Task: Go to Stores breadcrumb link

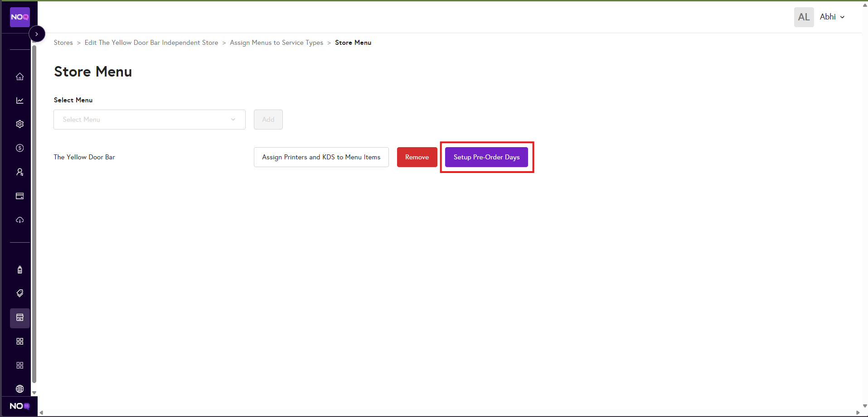Action: coord(63,43)
